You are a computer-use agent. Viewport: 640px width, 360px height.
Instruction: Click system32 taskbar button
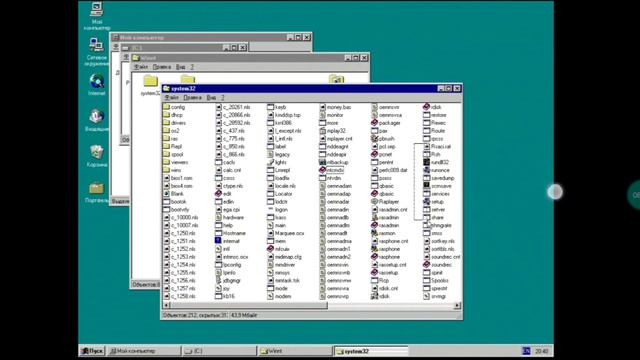(x=371, y=351)
